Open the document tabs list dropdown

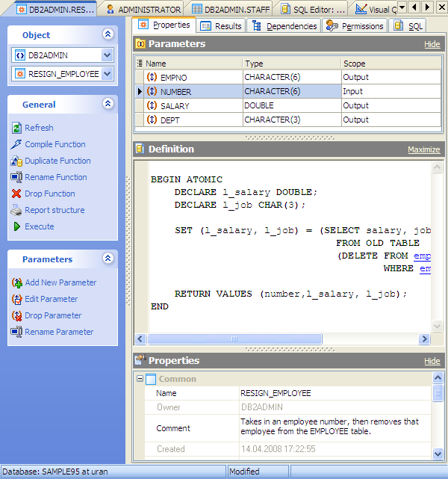pos(402,7)
